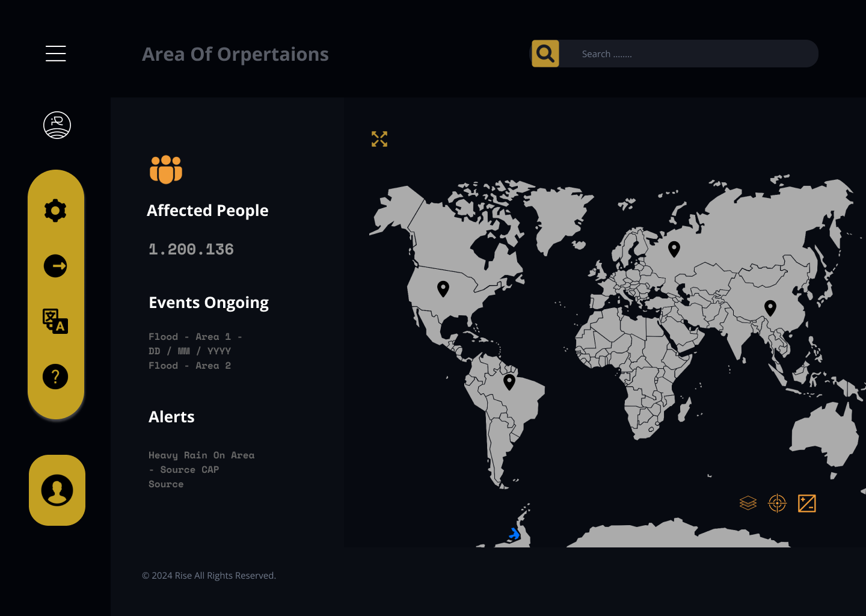The width and height of the screenshot is (866, 616).
Task: Select the China map pin
Action: [x=770, y=308]
